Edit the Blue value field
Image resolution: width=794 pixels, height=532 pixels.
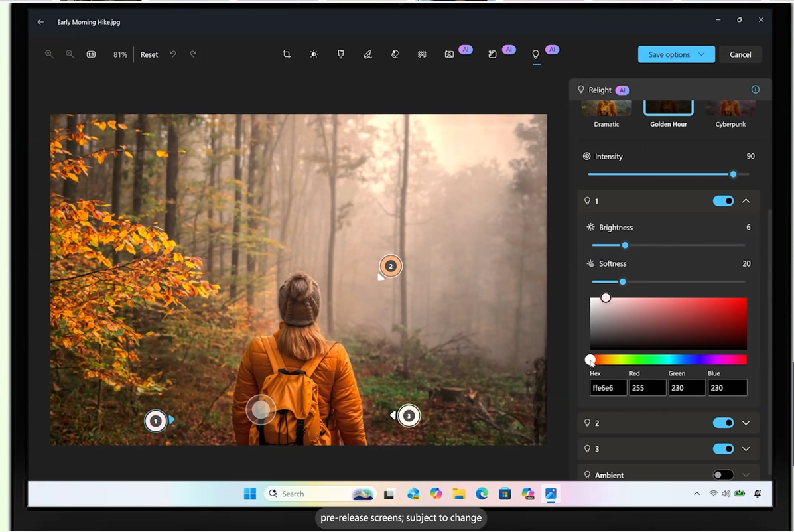point(727,388)
